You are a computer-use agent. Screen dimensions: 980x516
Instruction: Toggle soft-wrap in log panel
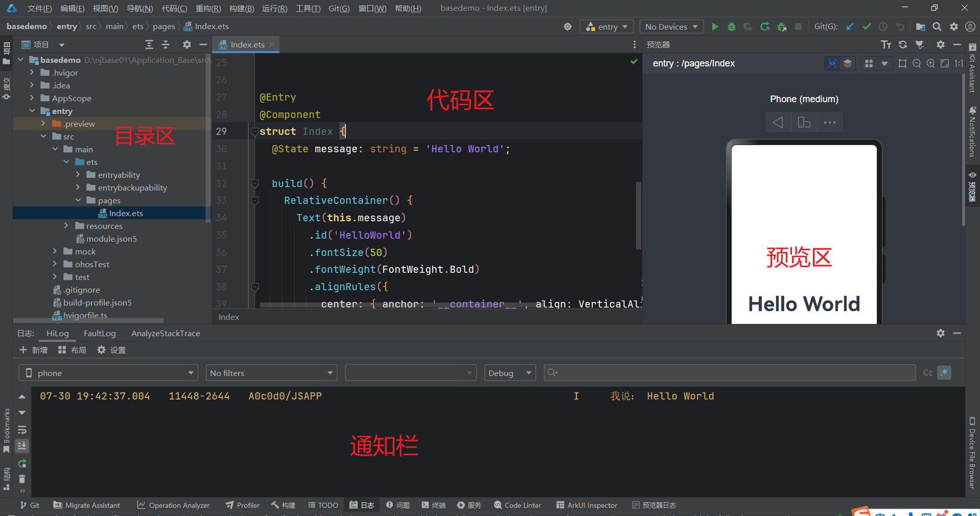tap(22, 430)
